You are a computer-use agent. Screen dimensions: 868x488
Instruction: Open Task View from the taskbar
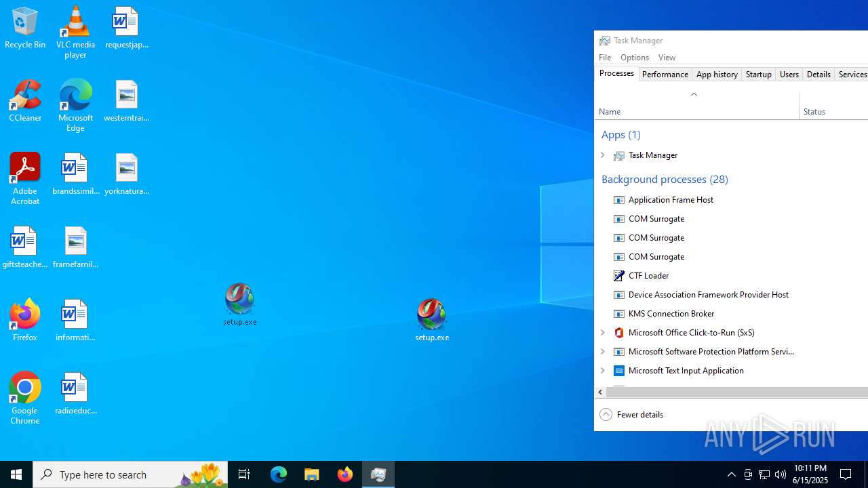tap(244, 474)
